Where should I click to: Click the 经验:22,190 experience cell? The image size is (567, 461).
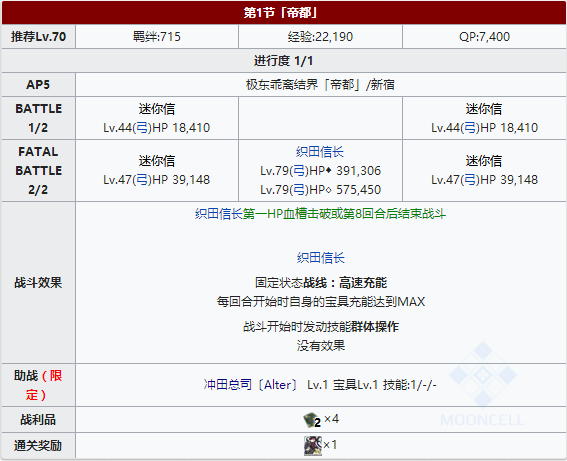point(320,37)
